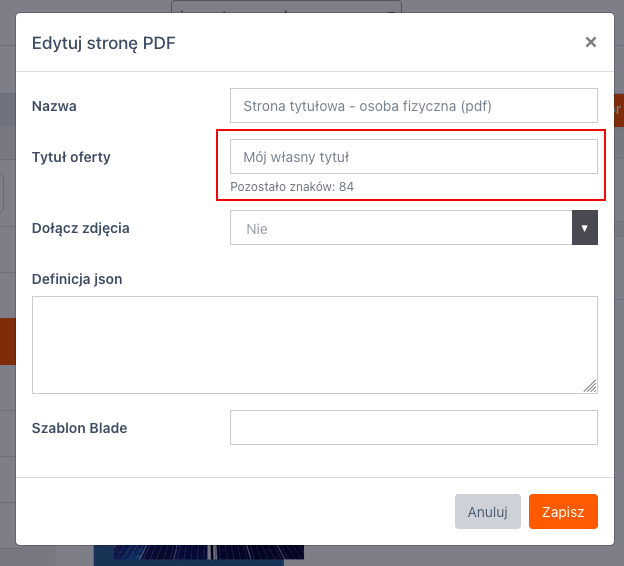The width and height of the screenshot is (624, 566).
Task: Click the orange button behind the dialog's right edge
Action: pyautogui.click(x=618, y=107)
